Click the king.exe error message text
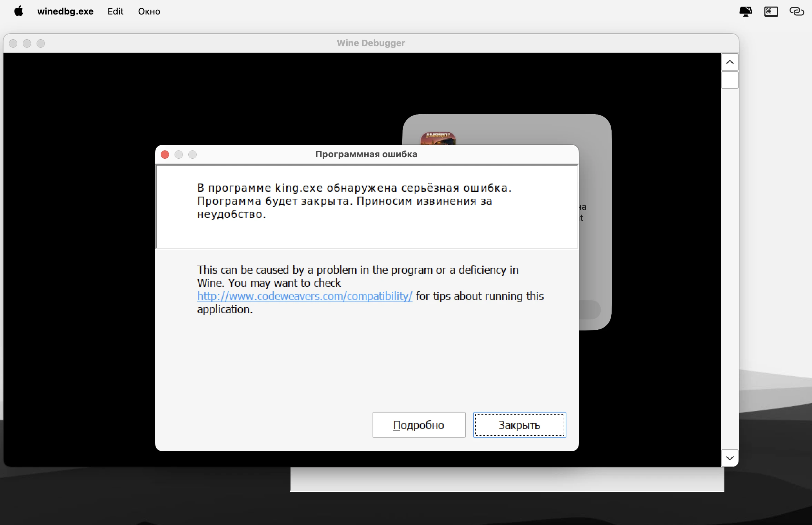The image size is (812, 525). [x=354, y=201]
